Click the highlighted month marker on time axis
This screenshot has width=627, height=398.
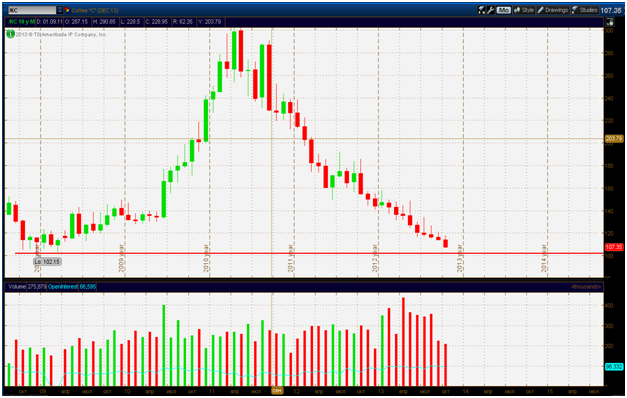277,391
